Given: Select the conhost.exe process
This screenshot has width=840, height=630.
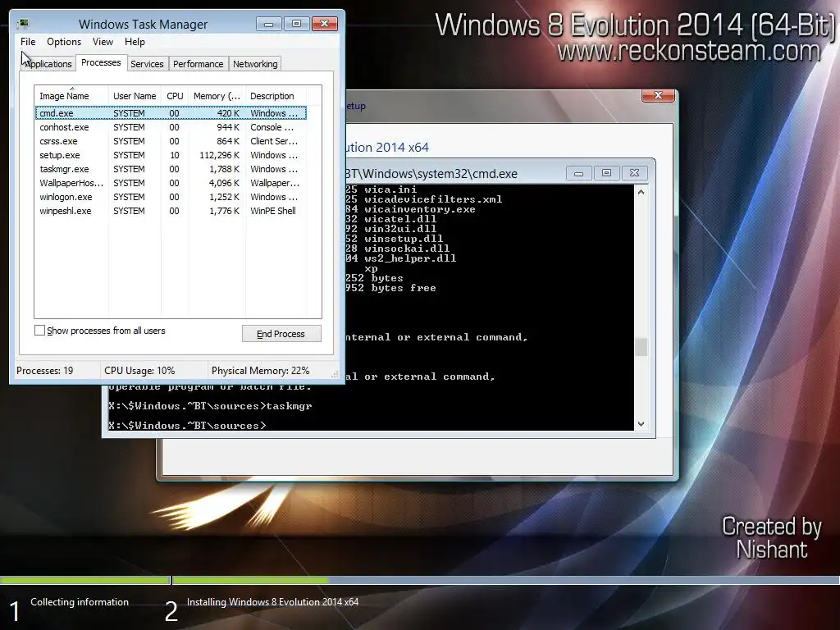Looking at the screenshot, I should tap(171, 127).
